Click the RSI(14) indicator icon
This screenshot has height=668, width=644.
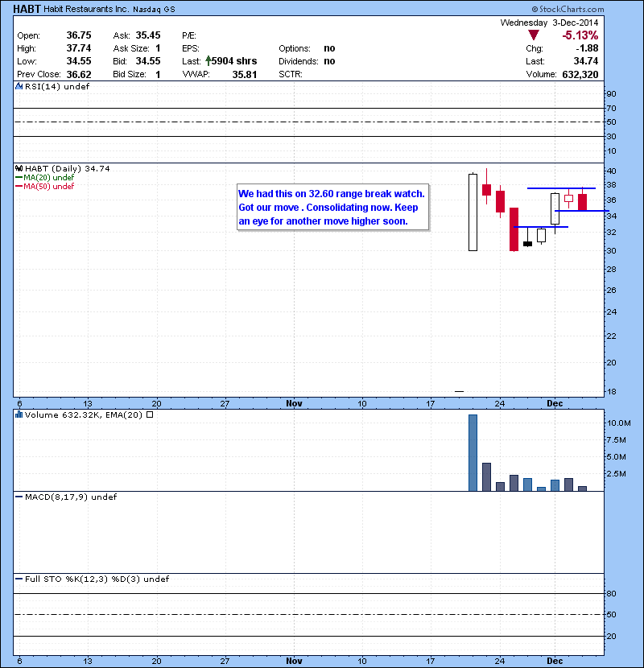coord(19,86)
